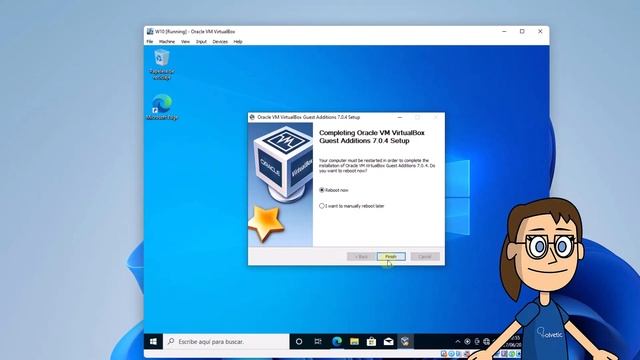
Task: Open the View menu
Action: coord(185,42)
